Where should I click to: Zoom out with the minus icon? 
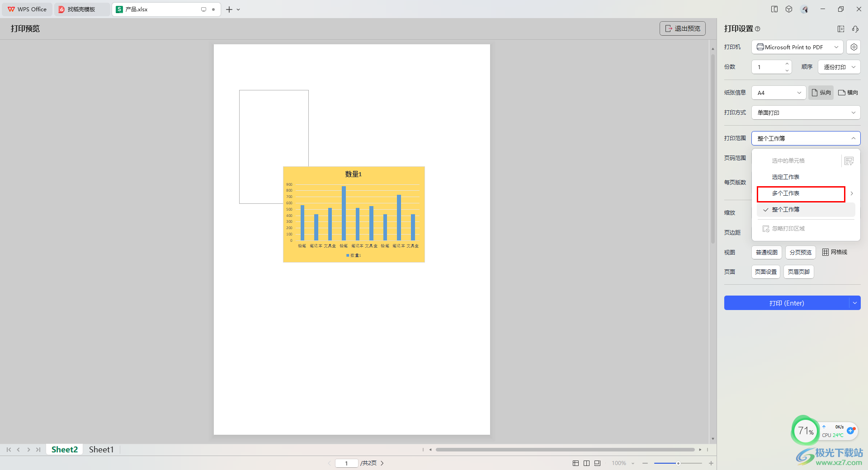pyautogui.click(x=645, y=463)
